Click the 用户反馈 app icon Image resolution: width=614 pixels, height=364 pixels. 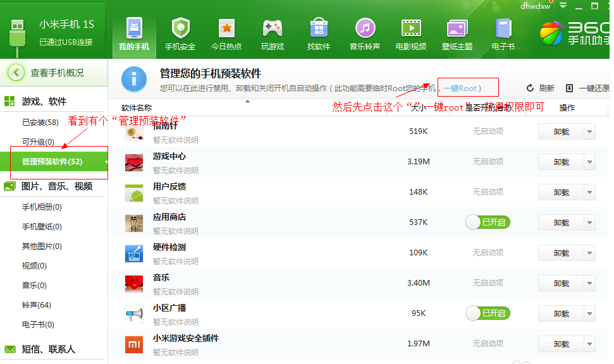(134, 193)
